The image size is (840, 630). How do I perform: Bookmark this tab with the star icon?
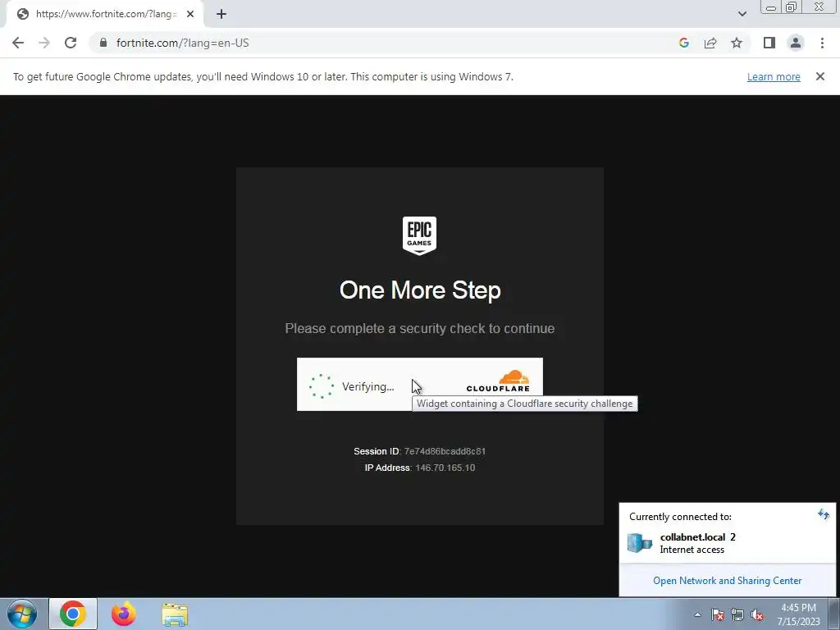coord(737,43)
